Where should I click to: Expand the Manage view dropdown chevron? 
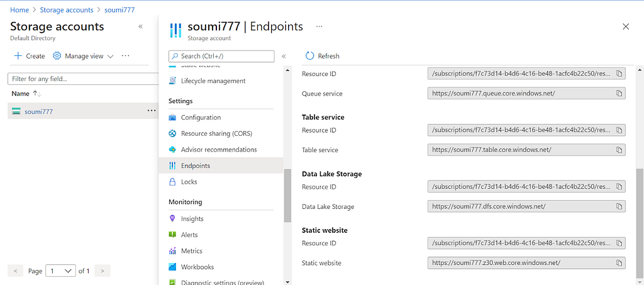click(x=110, y=56)
